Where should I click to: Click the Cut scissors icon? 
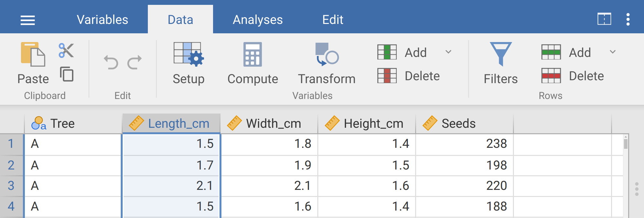[x=66, y=51]
